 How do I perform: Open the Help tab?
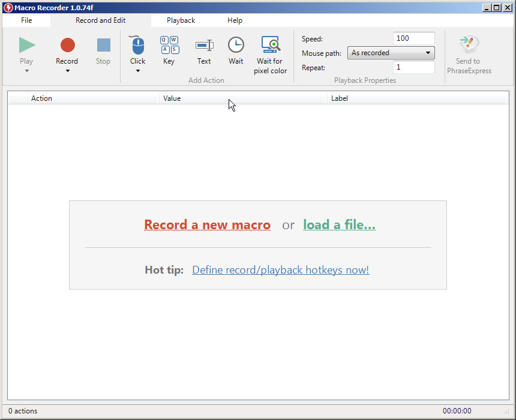[x=235, y=20]
